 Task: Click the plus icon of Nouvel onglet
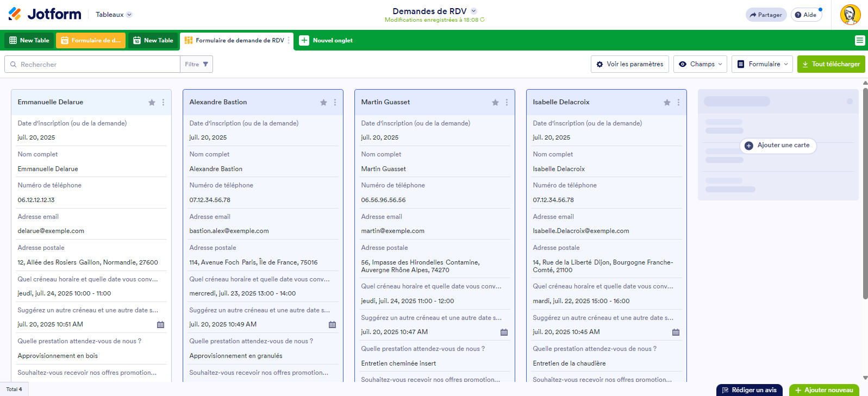[x=304, y=40]
